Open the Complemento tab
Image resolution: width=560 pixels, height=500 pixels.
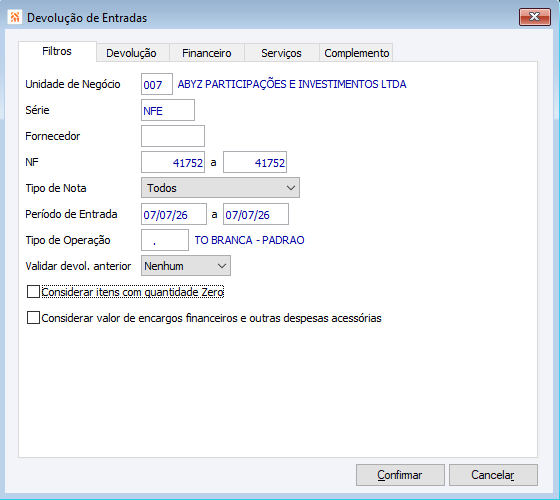pos(356,53)
